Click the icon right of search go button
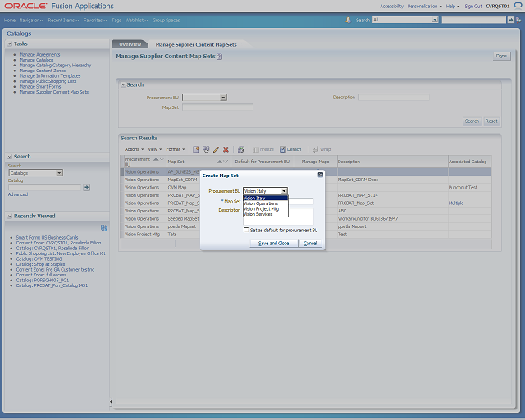525x420 pixels. (x=518, y=20)
